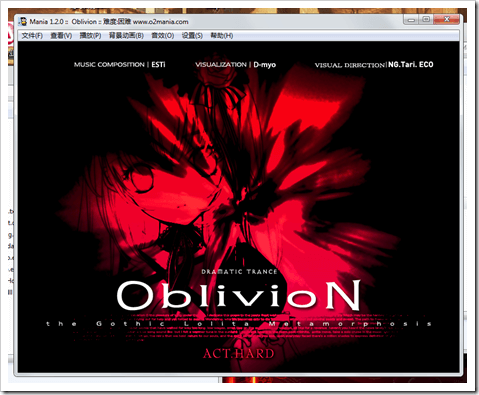This screenshot has width=479, height=395.
Task: Open the 帮助(H) Help menu
Action: coord(222,35)
